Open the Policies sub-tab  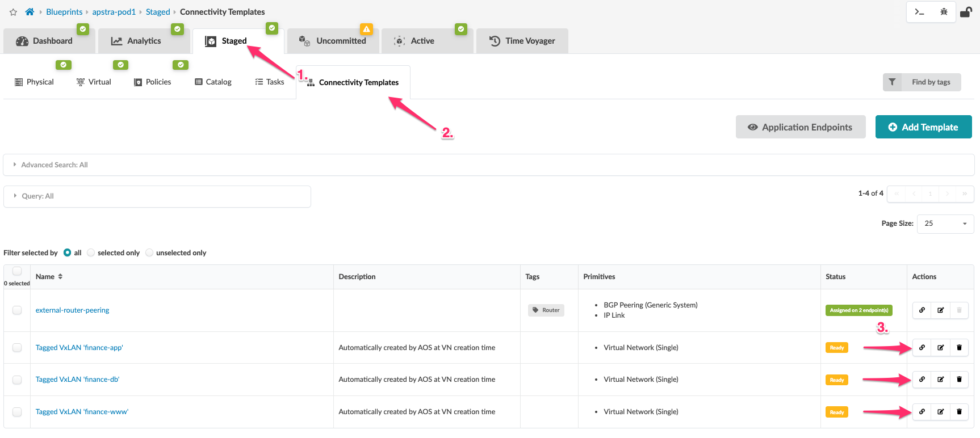[x=152, y=82]
